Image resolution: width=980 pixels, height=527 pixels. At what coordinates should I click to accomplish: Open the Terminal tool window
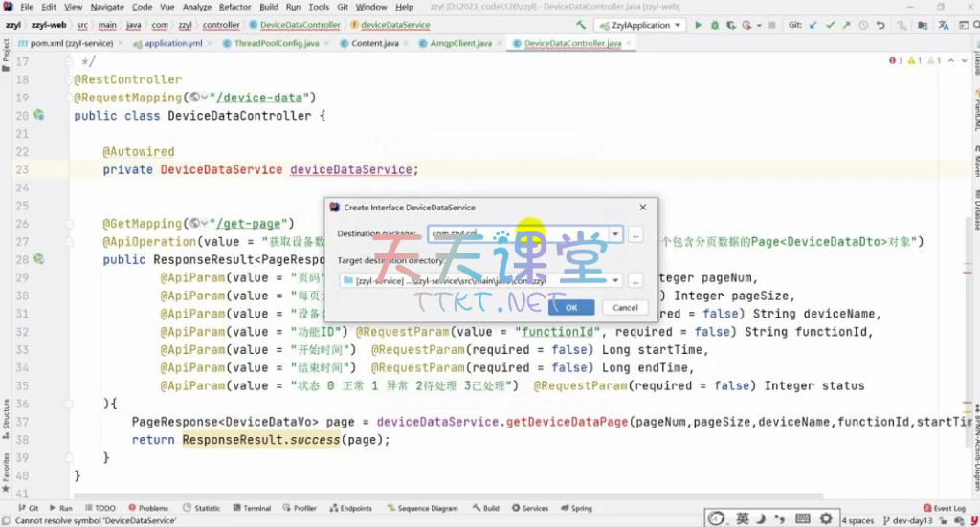click(x=252, y=508)
